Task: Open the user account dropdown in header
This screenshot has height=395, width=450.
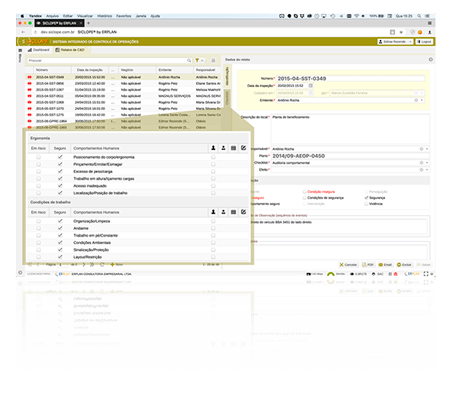Action: [x=395, y=42]
